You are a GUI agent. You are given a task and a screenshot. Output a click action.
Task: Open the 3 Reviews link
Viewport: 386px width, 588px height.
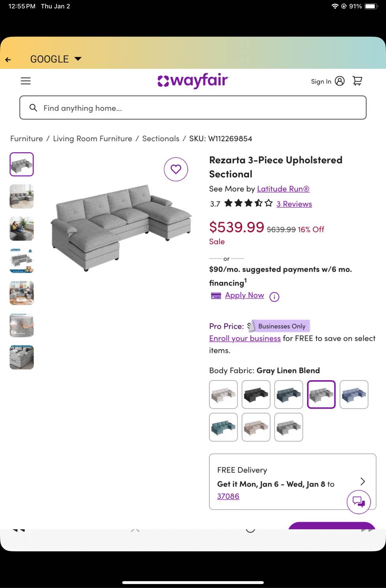[294, 204]
